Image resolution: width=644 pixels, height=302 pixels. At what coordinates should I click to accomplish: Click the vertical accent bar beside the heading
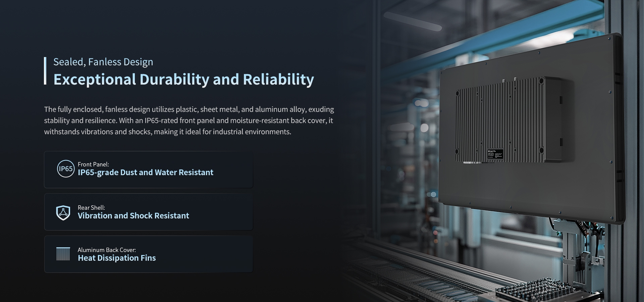coord(45,70)
